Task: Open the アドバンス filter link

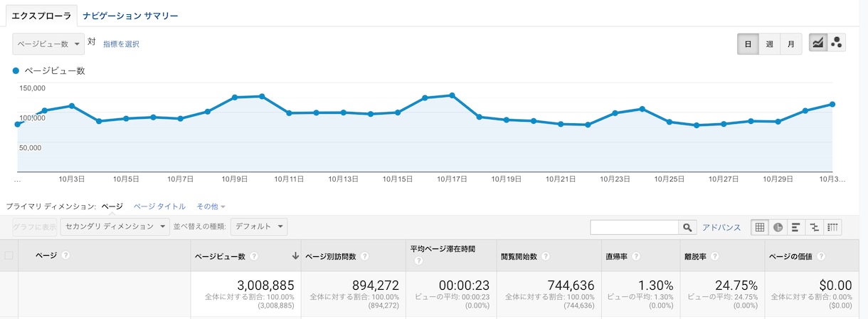Action: (721, 227)
